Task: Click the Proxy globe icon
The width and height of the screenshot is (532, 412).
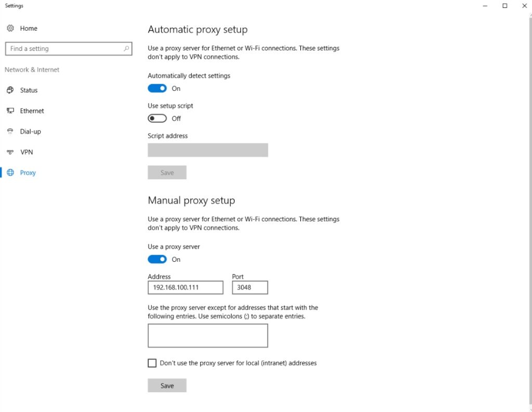Action: [x=10, y=172]
